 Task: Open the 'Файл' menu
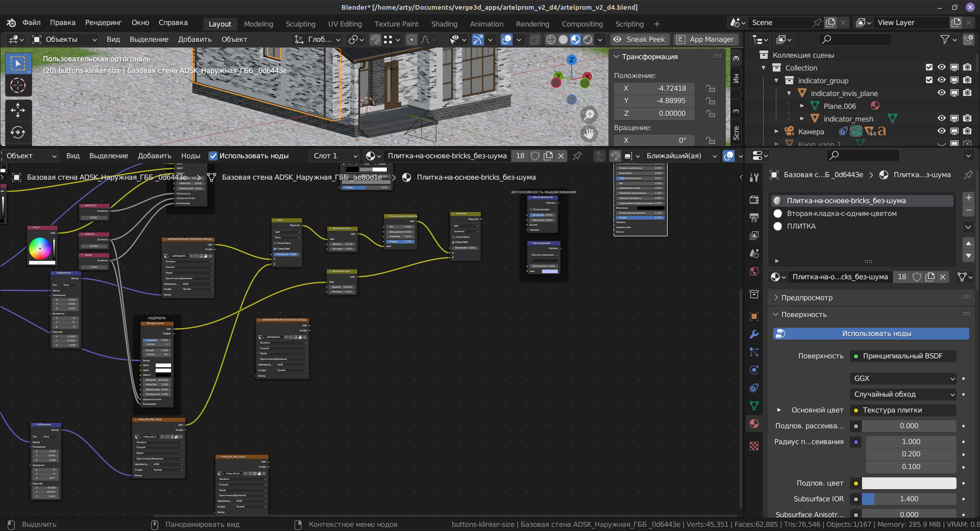coord(32,22)
